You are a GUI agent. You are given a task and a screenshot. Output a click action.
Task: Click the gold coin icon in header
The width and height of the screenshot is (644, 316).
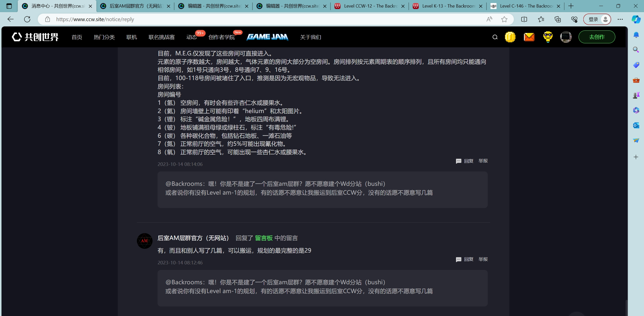510,37
